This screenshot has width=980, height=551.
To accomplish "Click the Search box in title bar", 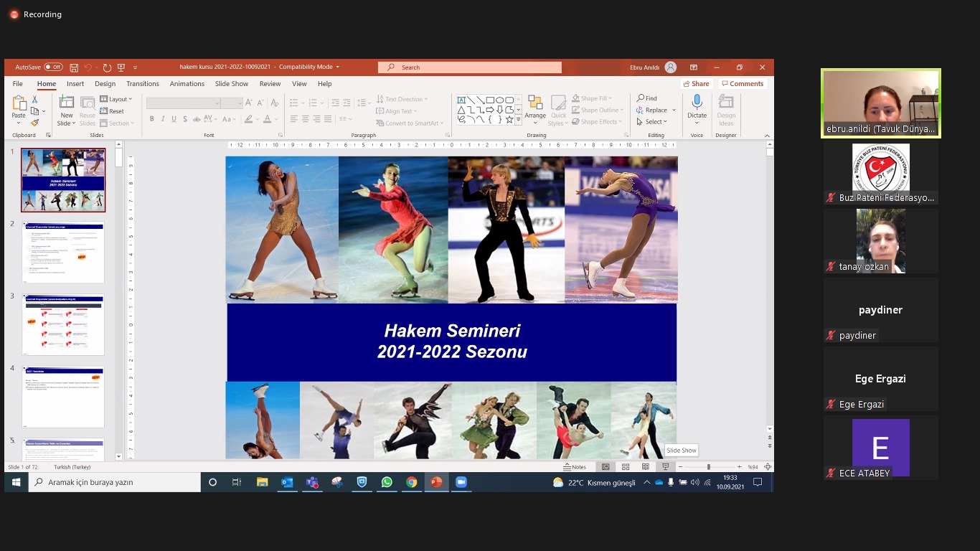I will pos(470,67).
